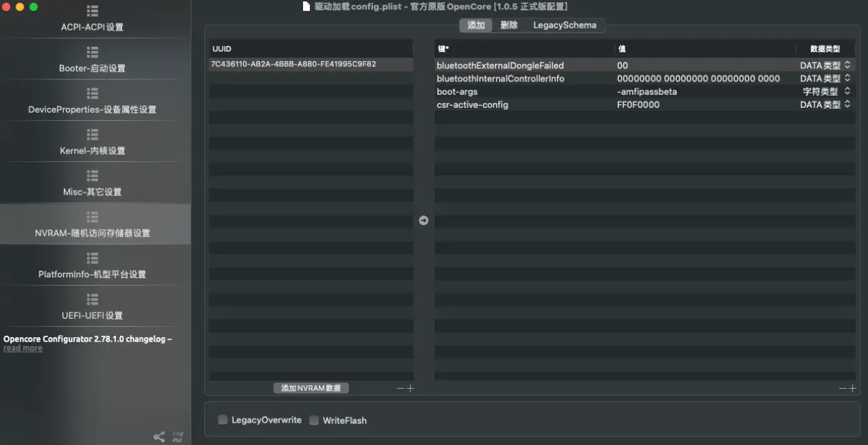Open the changelog read more link
The height and width of the screenshot is (445, 868).
[23, 349]
